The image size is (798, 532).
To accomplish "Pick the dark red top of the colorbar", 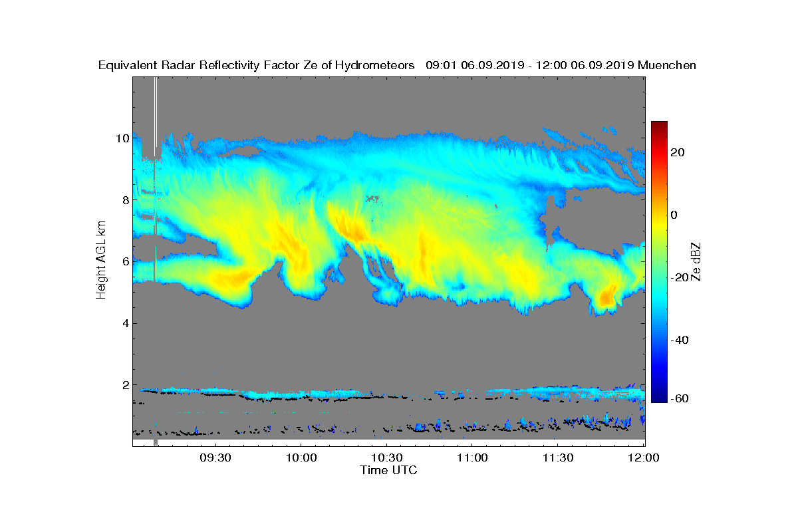I will coord(659,125).
